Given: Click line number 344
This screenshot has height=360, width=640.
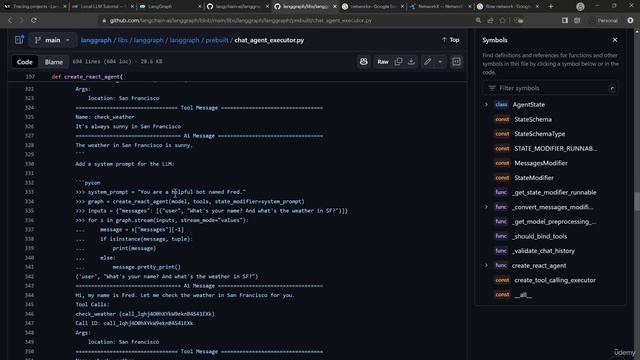Looking at the screenshot, I should (30, 295).
